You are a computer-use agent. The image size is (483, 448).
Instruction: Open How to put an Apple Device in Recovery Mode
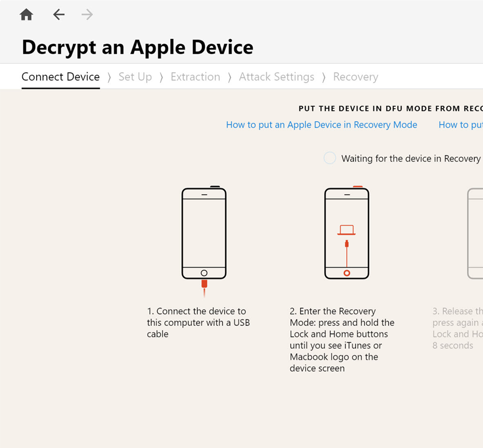(x=321, y=125)
